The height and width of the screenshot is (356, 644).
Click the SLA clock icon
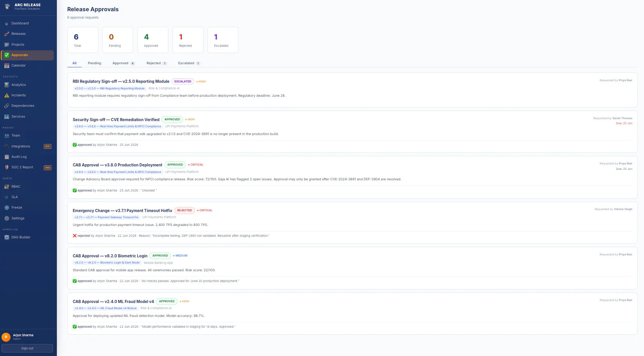point(7,197)
